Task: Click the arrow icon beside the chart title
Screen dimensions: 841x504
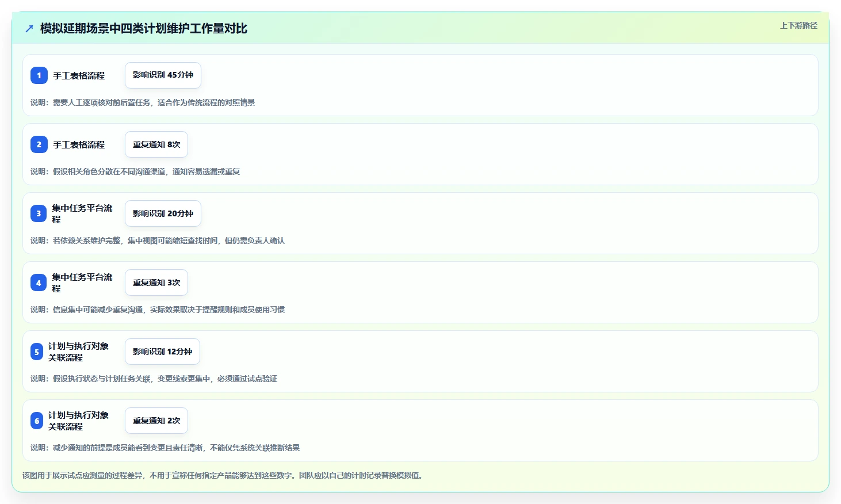Action: click(x=29, y=28)
